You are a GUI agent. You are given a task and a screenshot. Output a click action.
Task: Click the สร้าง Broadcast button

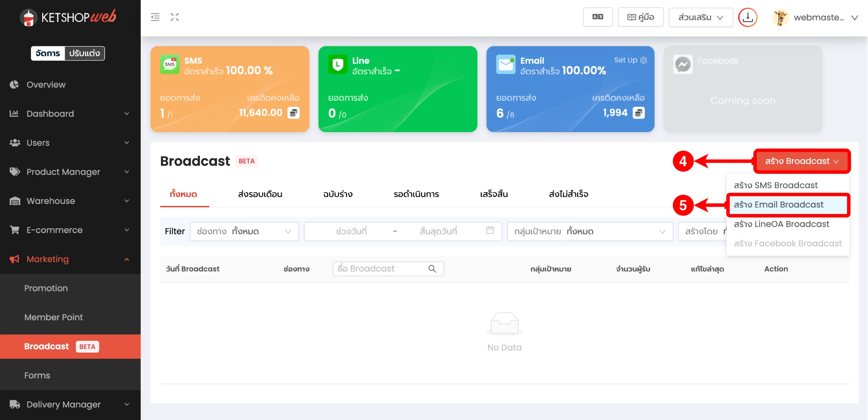click(x=801, y=161)
